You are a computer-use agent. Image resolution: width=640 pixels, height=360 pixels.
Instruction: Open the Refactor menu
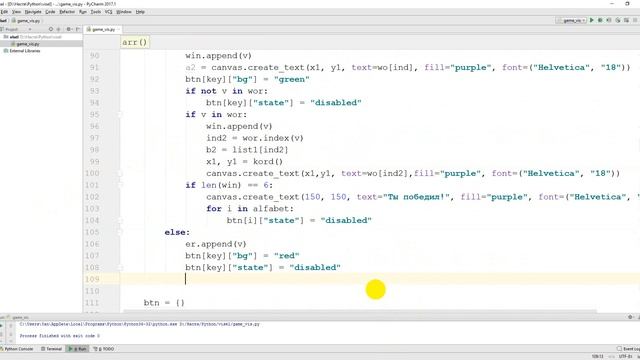click(x=67, y=12)
